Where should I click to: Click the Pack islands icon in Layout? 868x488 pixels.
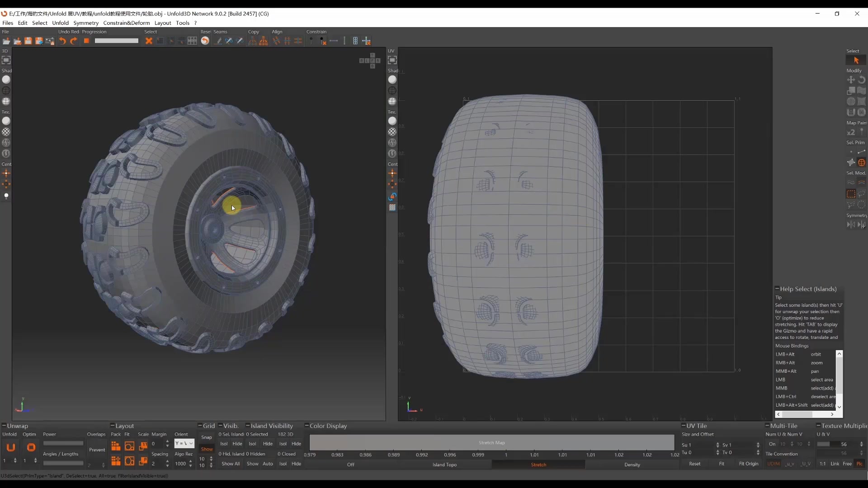tap(116, 446)
